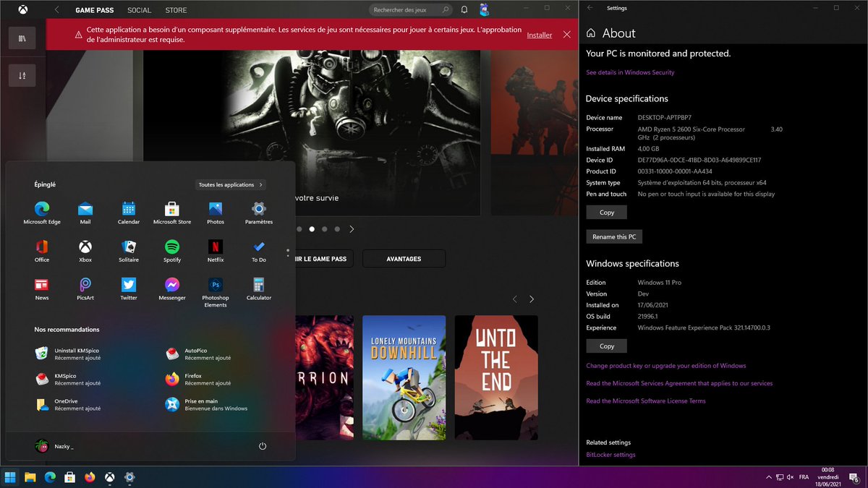The width and height of the screenshot is (868, 488).
Task: Open the Xbox library sidebar icon
Action: click(22, 38)
